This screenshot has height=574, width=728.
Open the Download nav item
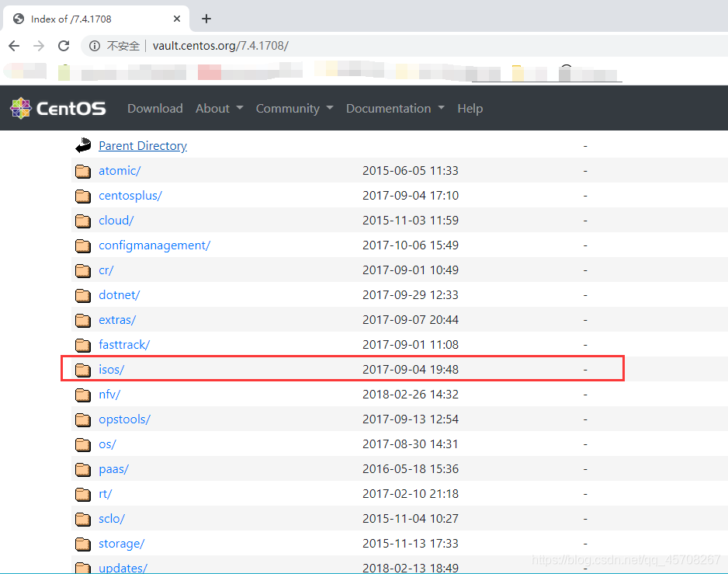pos(155,108)
